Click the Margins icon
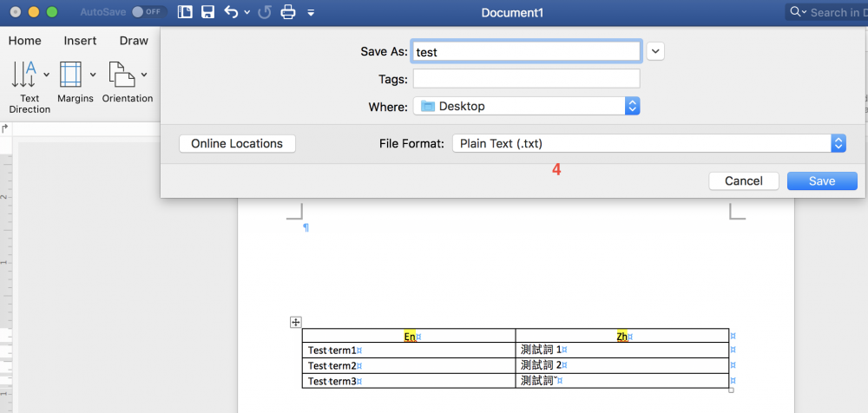Screen dimensions: 868x413 (70, 75)
